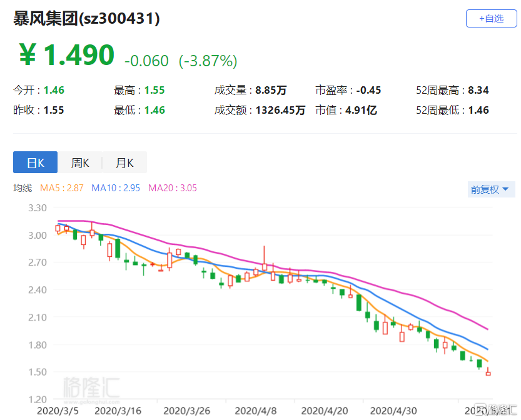Image resolution: width=521 pixels, height=420 pixels.
Task: Click the 昨收 previous close 1.55
Action: tap(54, 110)
